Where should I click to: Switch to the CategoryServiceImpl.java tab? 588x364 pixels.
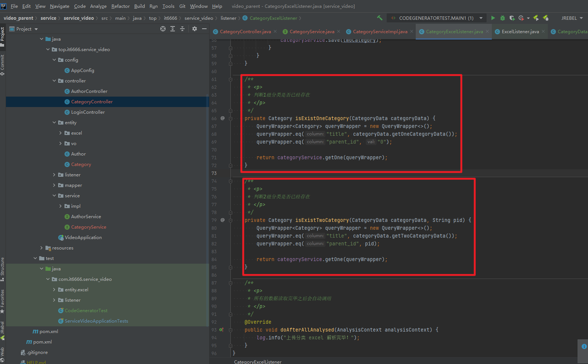point(380,31)
